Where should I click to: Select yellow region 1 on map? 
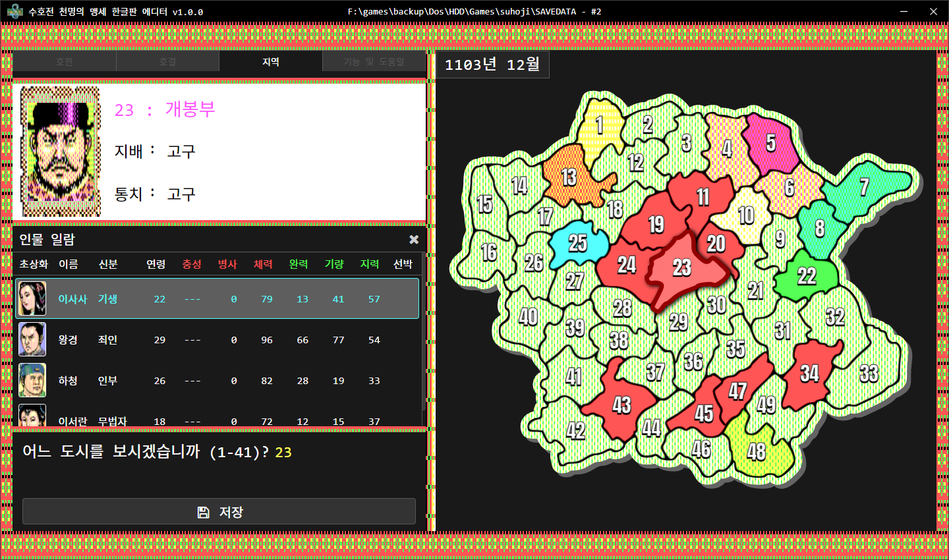[x=600, y=124]
